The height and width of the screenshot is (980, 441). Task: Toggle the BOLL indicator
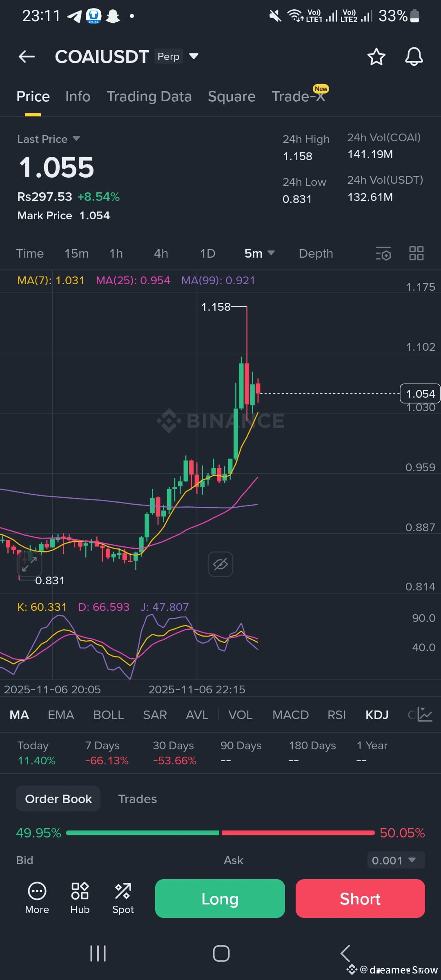click(x=108, y=715)
